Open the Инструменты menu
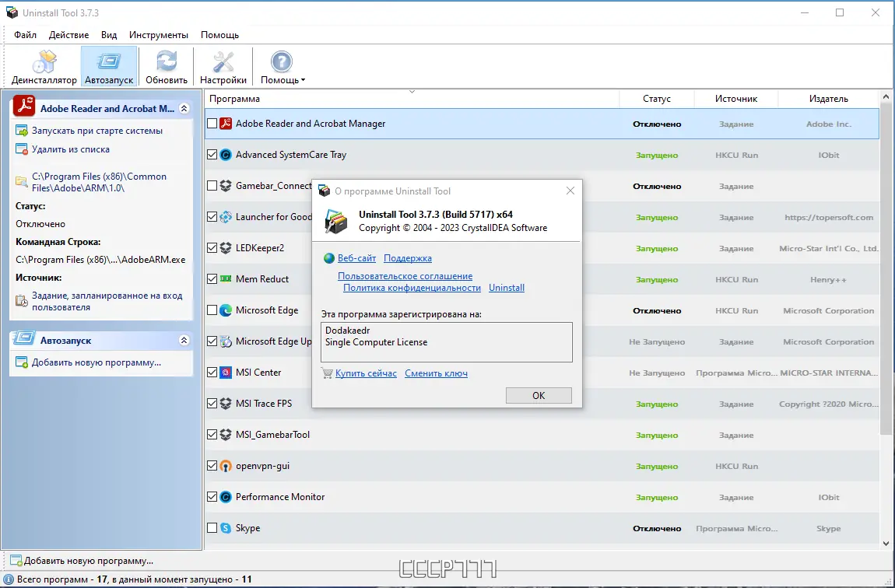Viewport: 895px width, 588px height. click(x=159, y=34)
